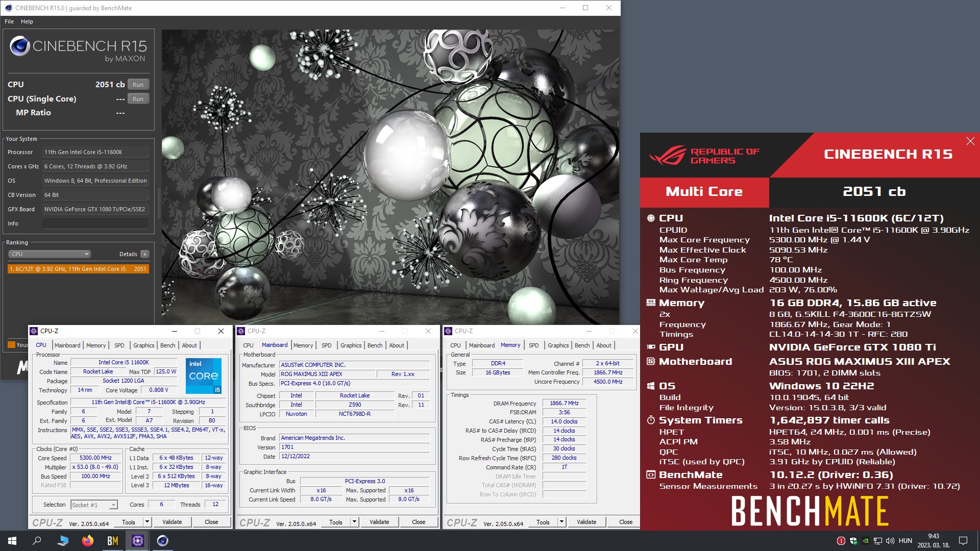
Task: Open the Details arrow in Ranking
Action: pyautogui.click(x=145, y=254)
